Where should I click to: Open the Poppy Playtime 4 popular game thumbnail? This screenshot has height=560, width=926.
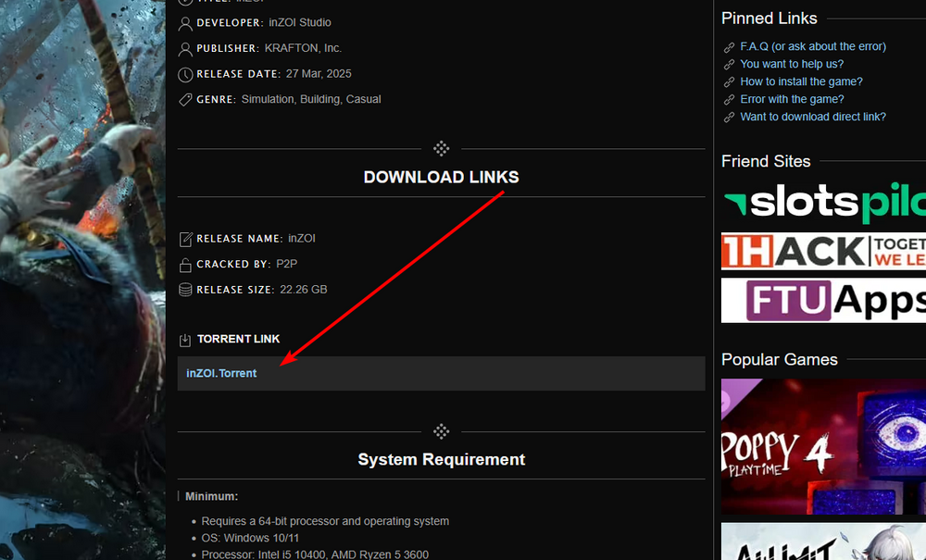[x=823, y=447]
